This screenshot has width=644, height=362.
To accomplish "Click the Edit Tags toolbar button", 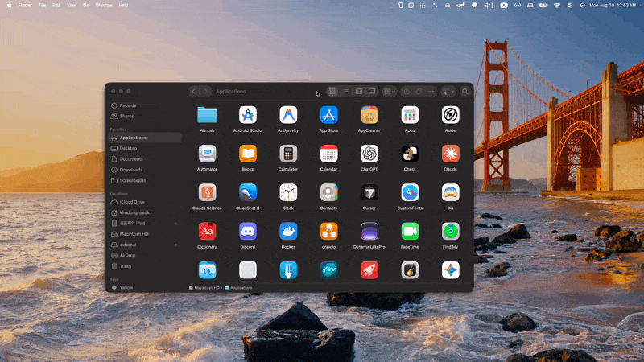I will tap(419, 91).
